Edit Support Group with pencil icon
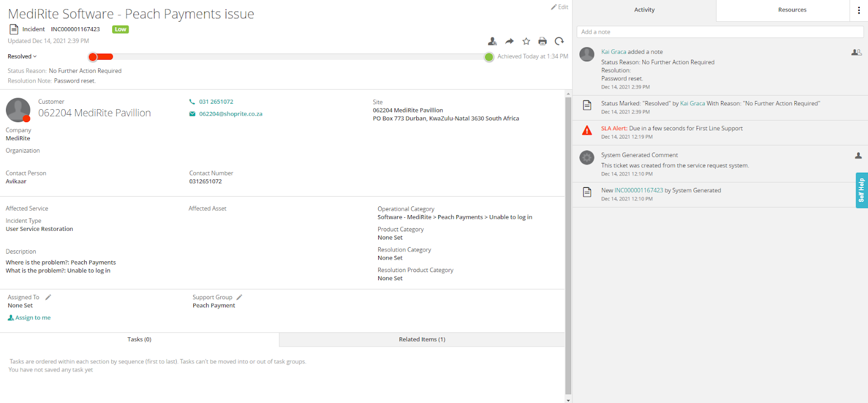This screenshot has width=868, height=403. click(239, 297)
